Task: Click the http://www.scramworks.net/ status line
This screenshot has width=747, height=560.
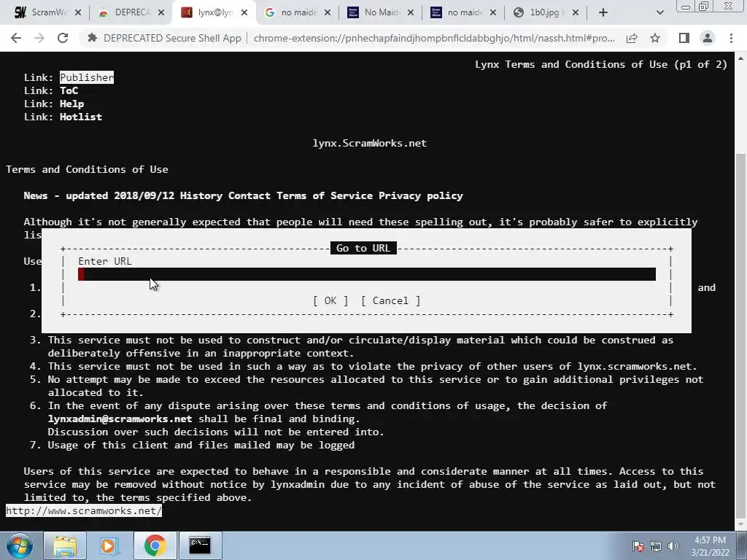Action: (x=84, y=511)
